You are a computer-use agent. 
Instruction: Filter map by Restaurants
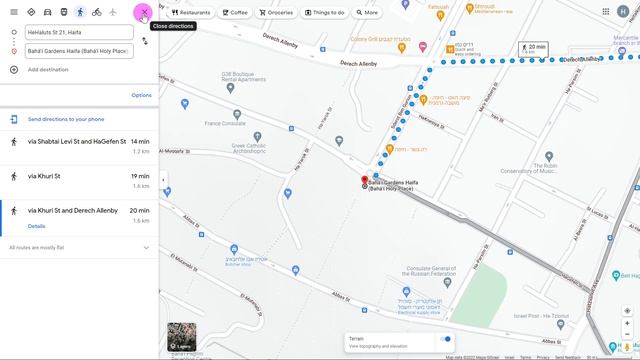coord(191,13)
